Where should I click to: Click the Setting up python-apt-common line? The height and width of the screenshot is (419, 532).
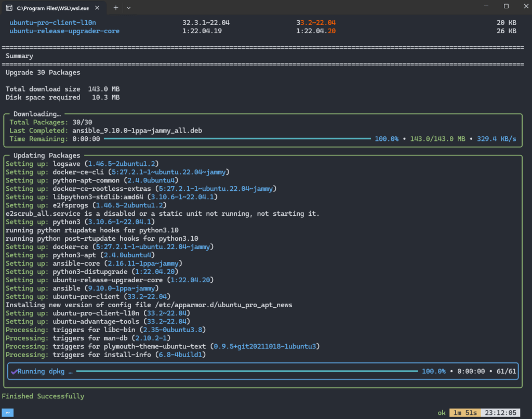tap(92, 180)
